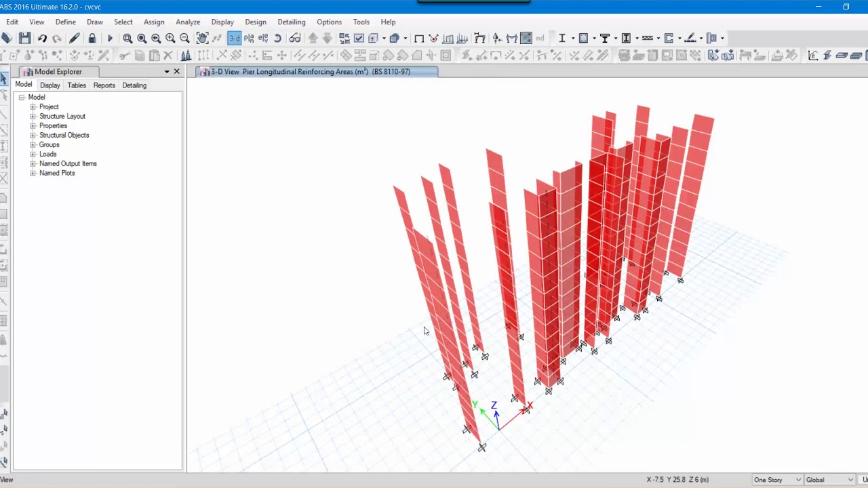Toggle the 3-d view button

tap(235, 39)
